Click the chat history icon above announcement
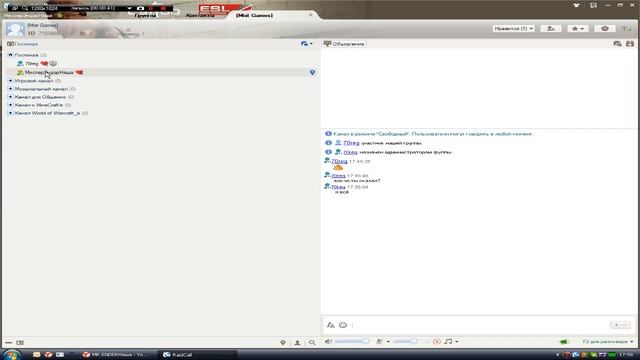This screenshot has width=640, height=360. [617, 44]
